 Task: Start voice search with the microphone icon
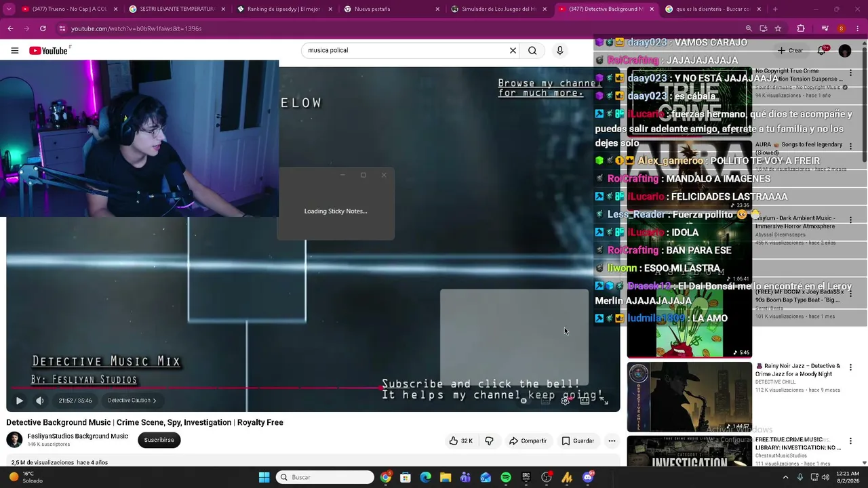[559, 50]
